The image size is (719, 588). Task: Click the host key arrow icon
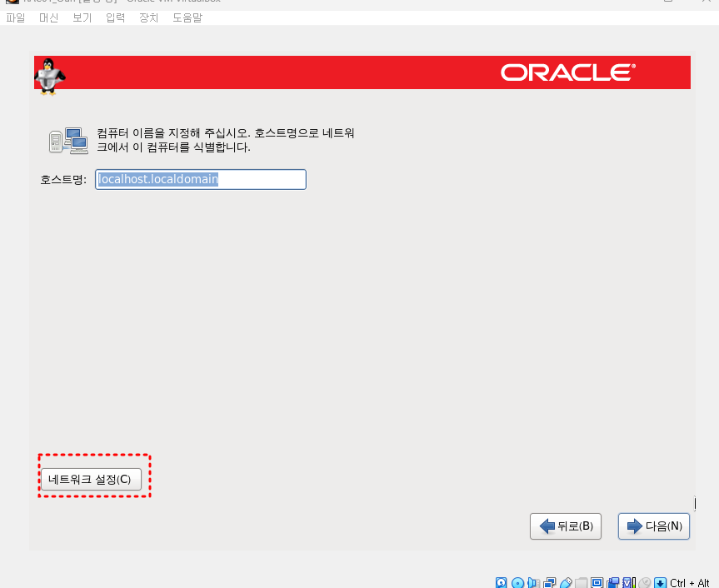pos(661,582)
